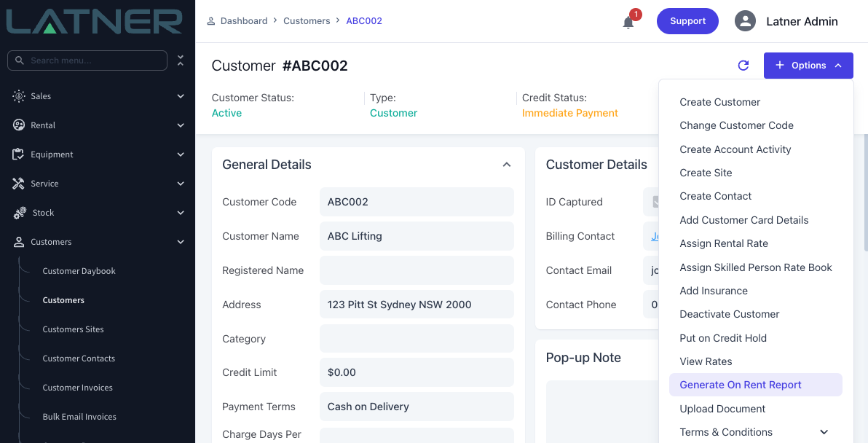Open Customer Invoices in sidebar
The height and width of the screenshot is (443, 868).
click(x=77, y=388)
